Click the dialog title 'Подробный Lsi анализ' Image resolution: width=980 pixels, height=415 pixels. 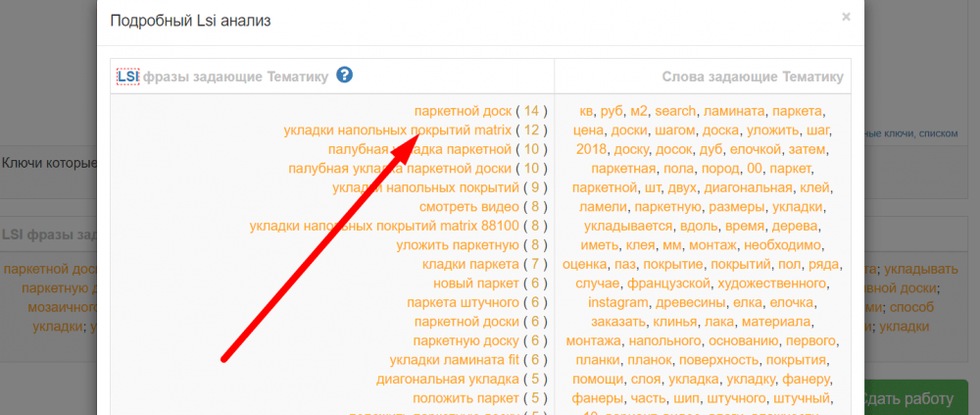pos(190,21)
